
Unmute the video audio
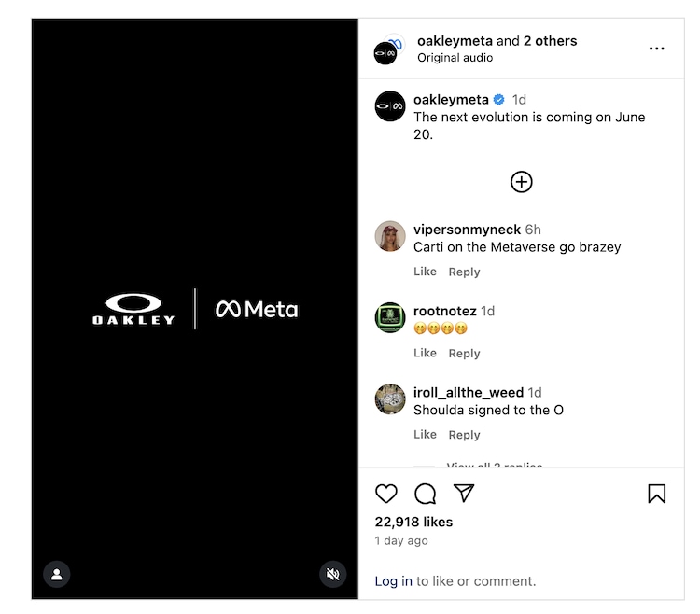pos(333,574)
